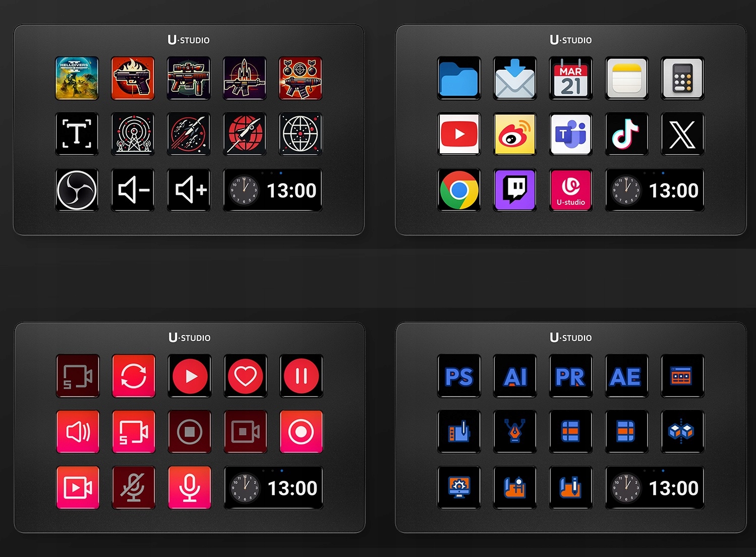
Task: Tap the volume down key
Action: point(133,190)
